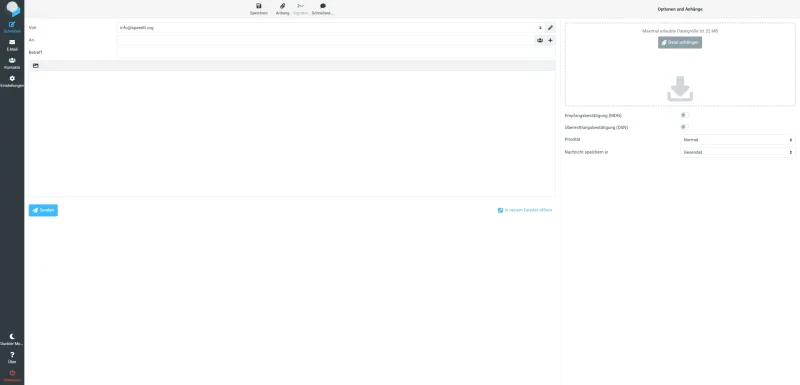Click the large download arrow drop zone icon

(x=680, y=89)
